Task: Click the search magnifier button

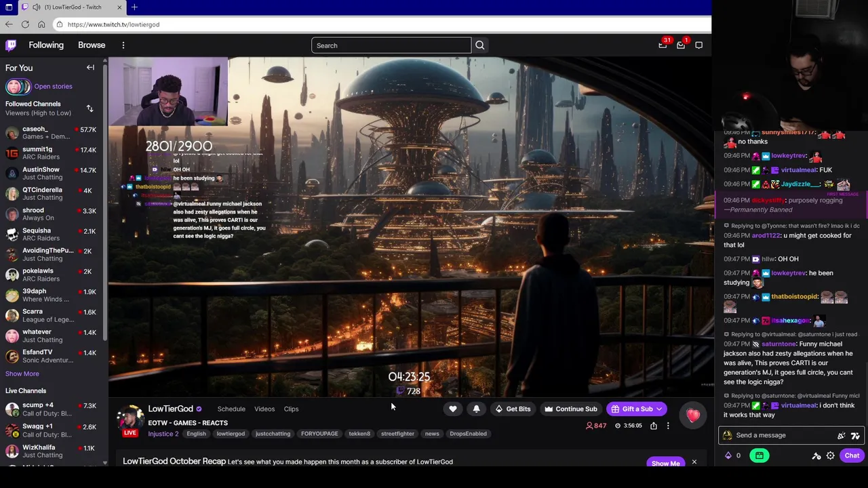Action: (480, 45)
